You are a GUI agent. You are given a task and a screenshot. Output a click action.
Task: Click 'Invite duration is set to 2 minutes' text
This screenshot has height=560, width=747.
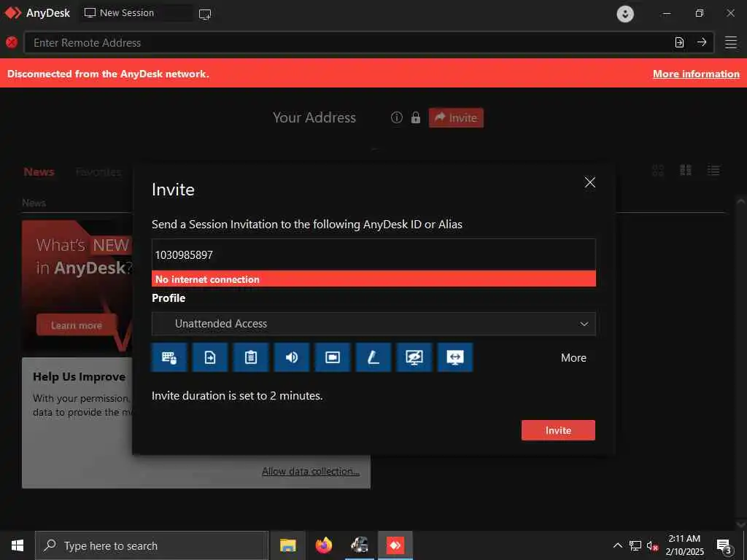(237, 396)
